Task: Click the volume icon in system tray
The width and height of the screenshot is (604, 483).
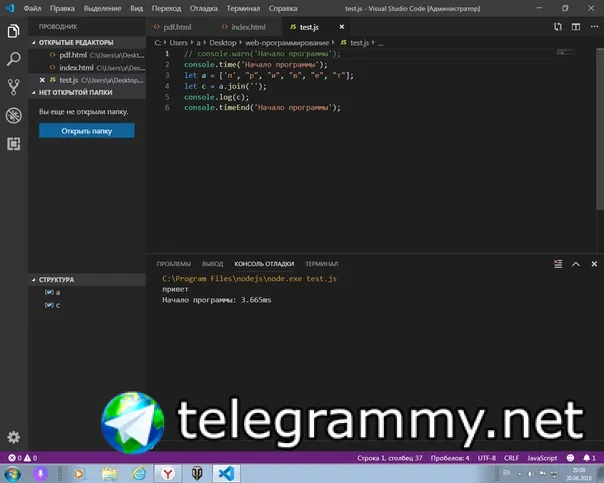Action: (x=531, y=473)
